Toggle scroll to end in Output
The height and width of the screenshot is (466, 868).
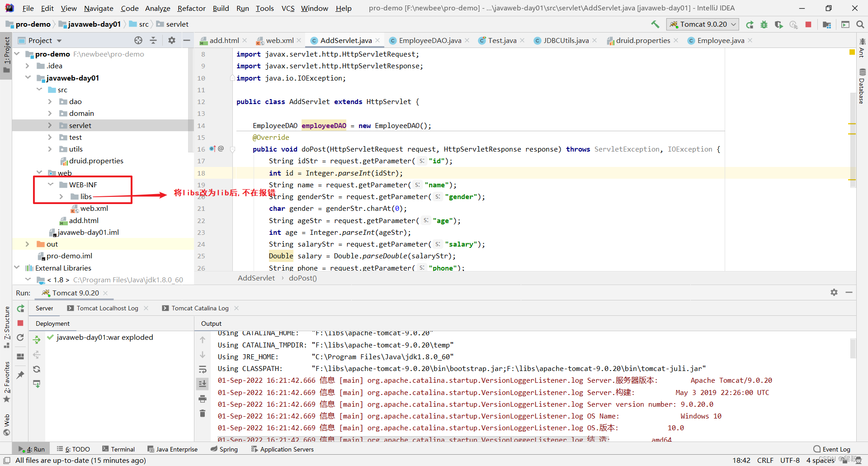[x=203, y=384]
